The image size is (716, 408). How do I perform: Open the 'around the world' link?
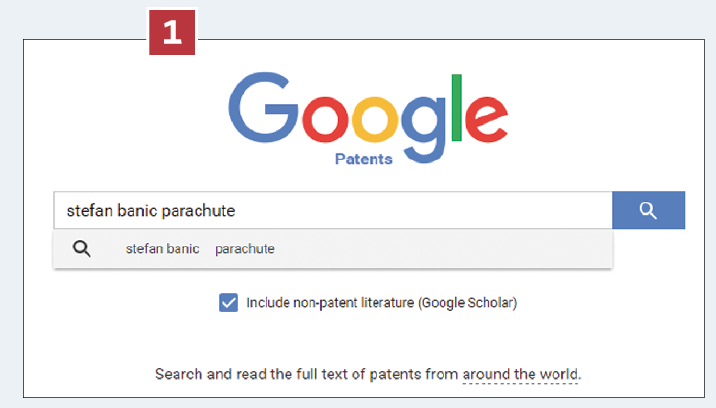click(521, 374)
